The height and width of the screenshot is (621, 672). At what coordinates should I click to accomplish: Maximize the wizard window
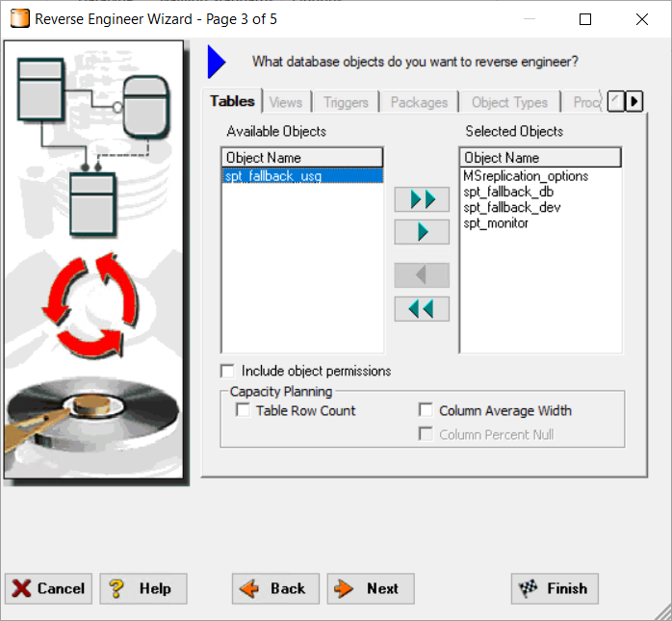pos(585,19)
